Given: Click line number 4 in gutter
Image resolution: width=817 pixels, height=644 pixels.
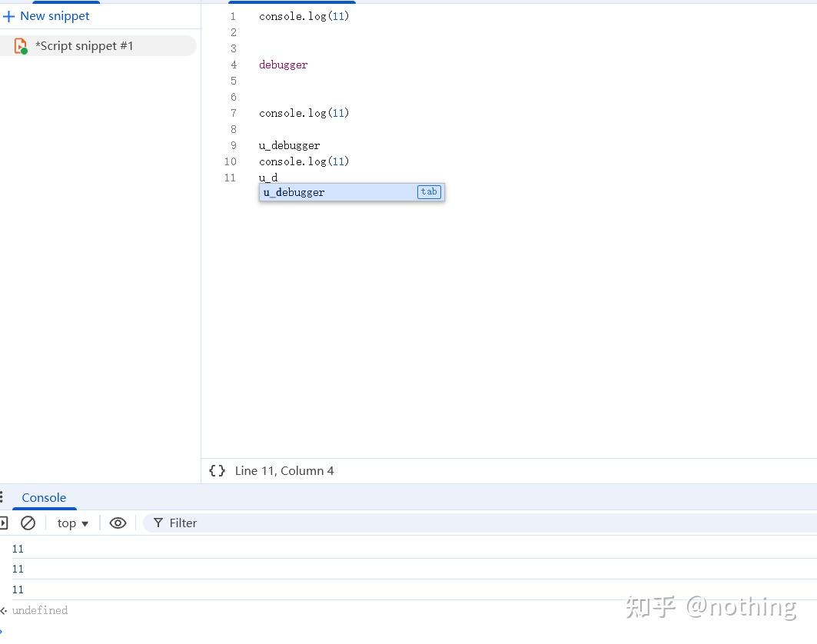Looking at the screenshot, I should pyautogui.click(x=234, y=65).
